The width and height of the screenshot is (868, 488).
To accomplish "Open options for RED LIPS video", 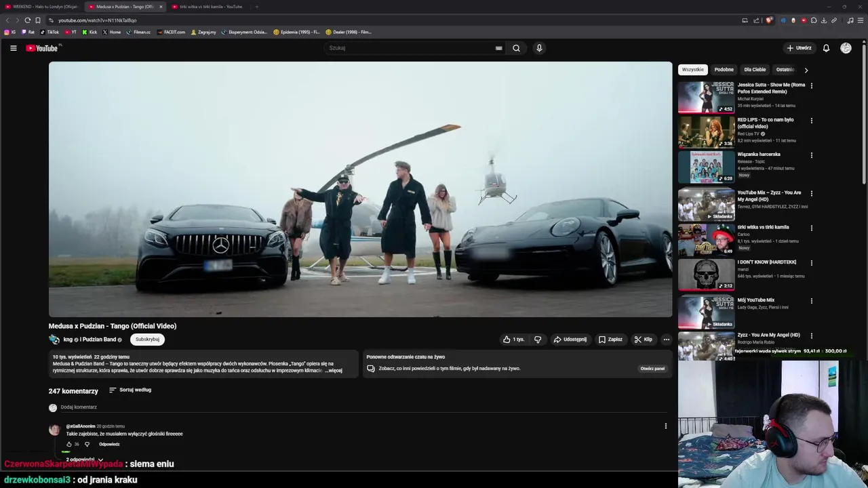I will pos(812,121).
